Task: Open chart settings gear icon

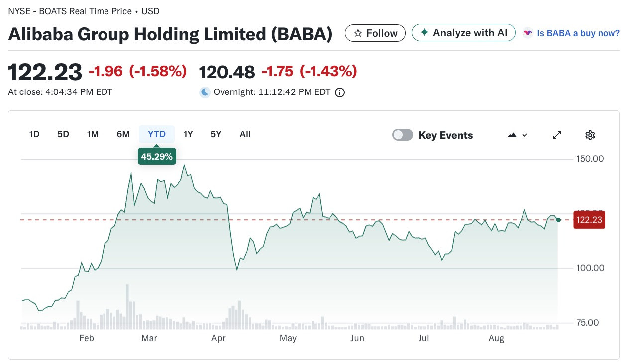Action: point(590,135)
